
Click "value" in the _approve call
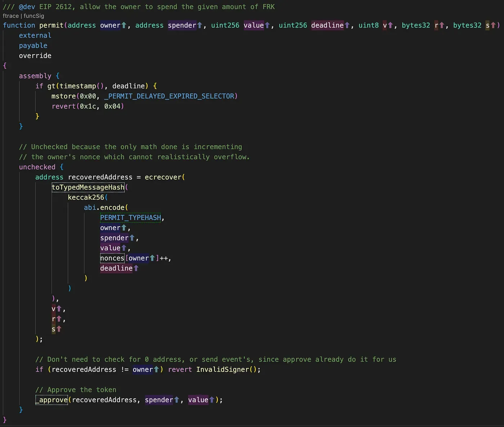tap(198, 400)
